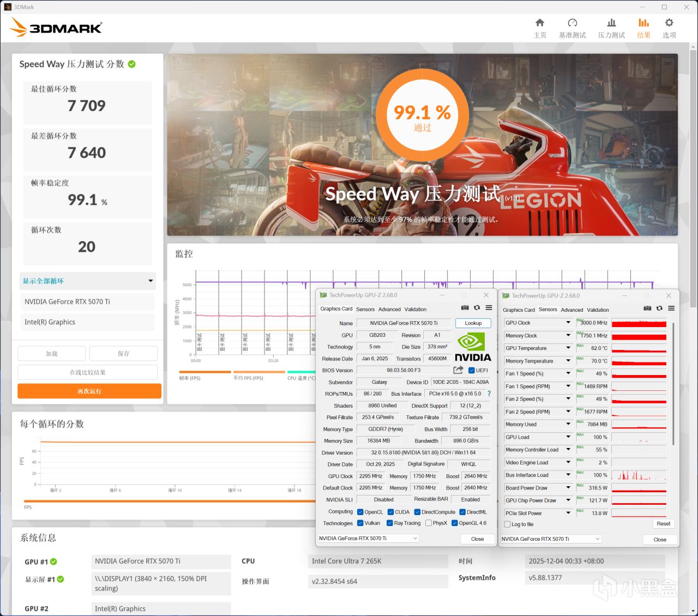Click the Bus Interface question mark help

click(489, 394)
